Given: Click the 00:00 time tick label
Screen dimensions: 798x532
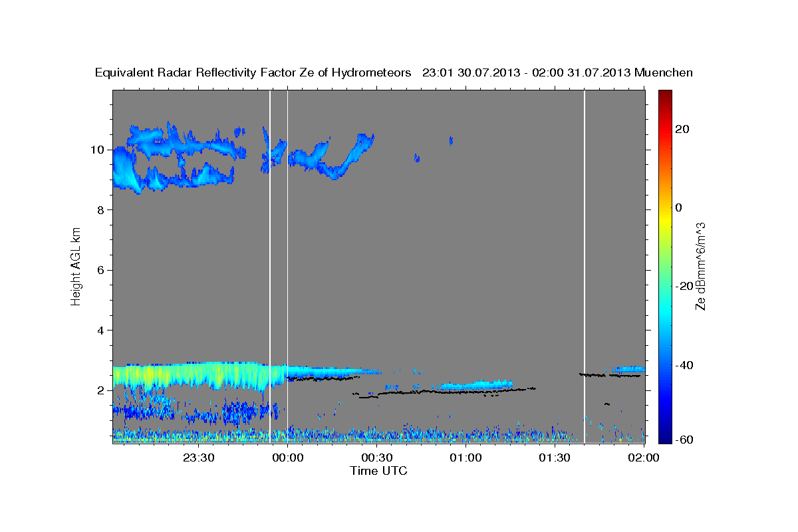Looking at the screenshot, I should coord(288,458).
